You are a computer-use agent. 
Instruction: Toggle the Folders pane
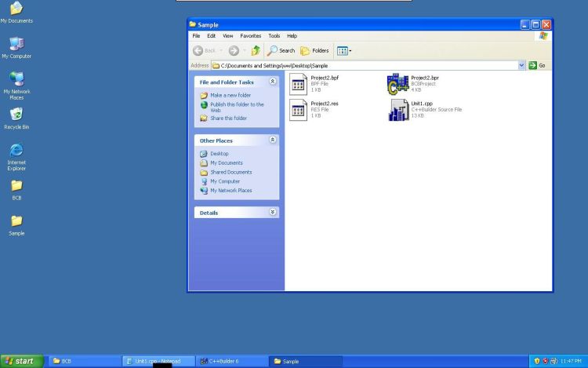tap(314, 50)
